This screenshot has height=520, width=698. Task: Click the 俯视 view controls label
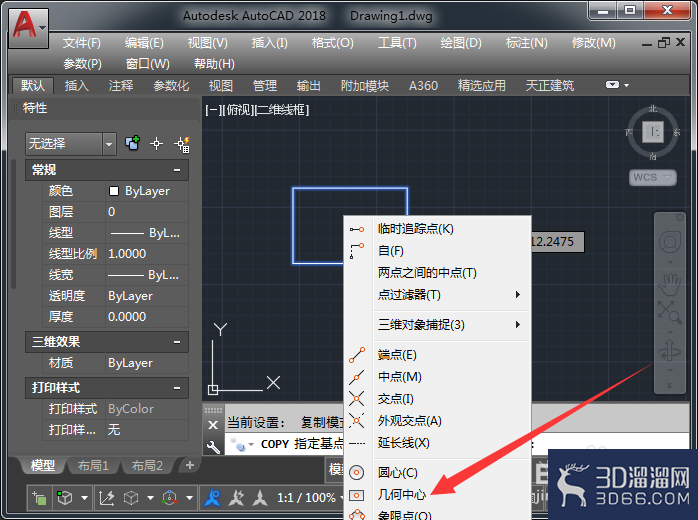[238, 110]
